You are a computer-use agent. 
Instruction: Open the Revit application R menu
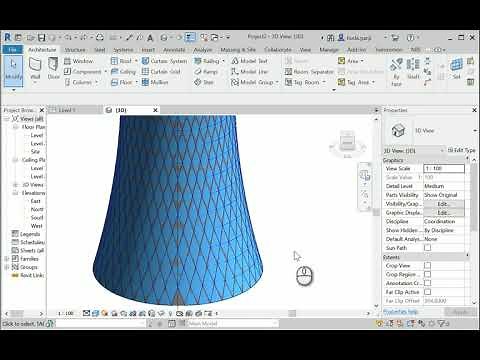pyautogui.click(x=7, y=37)
